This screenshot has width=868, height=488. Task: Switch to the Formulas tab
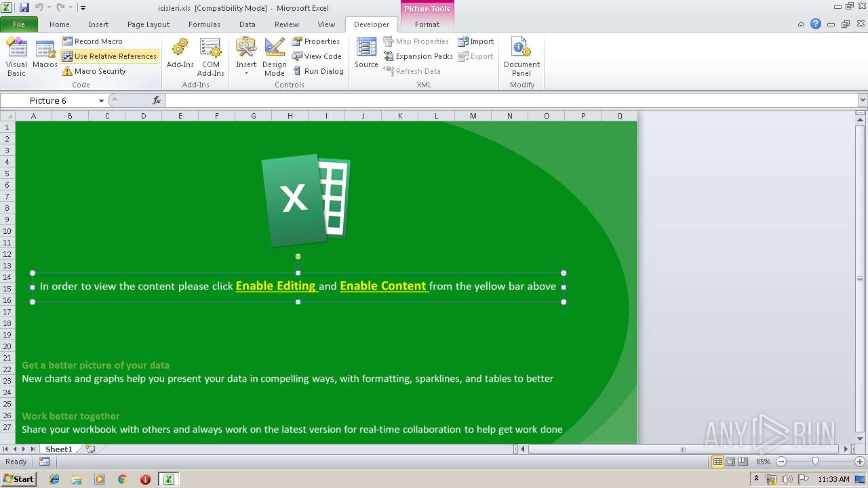tap(204, 24)
